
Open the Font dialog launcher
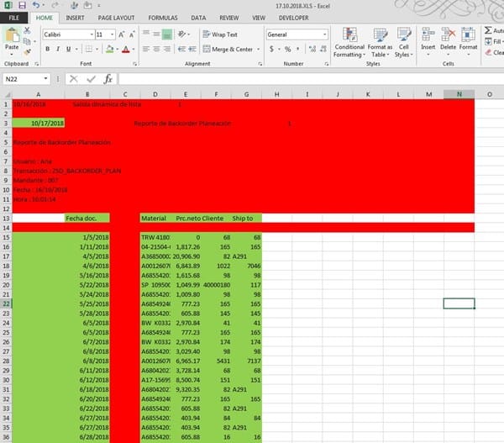134,64
